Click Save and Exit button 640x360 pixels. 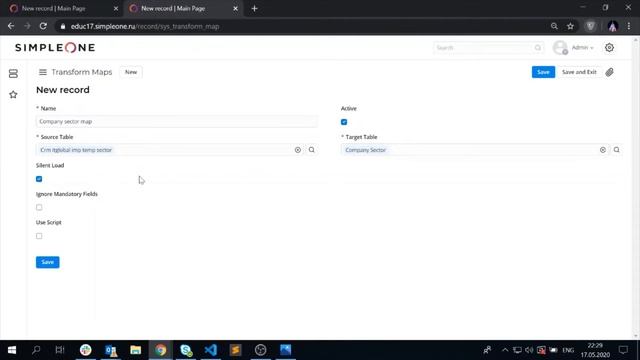(579, 72)
